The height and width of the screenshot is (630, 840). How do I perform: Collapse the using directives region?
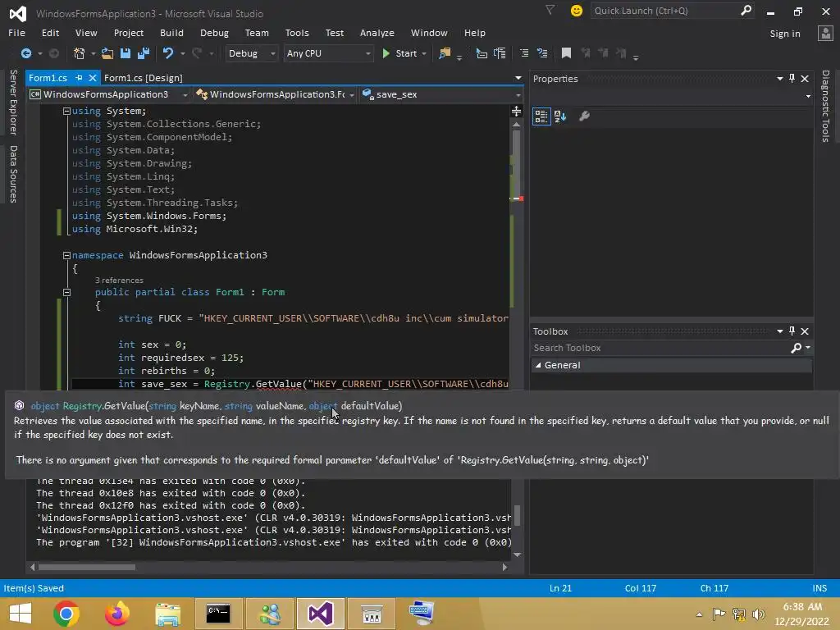(66, 111)
